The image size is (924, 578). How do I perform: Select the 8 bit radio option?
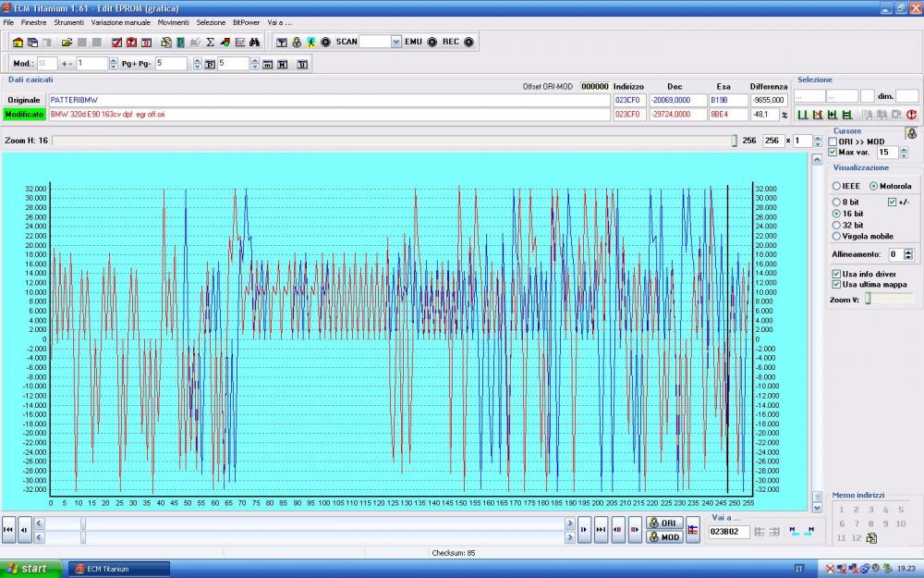pos(836,202)
